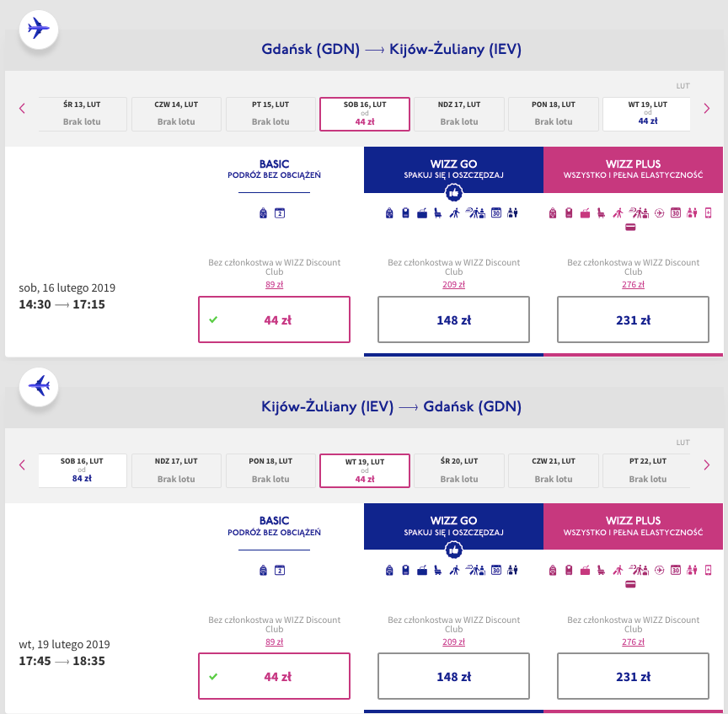Show later dates for Gdańsk–Kijów flight

pos(707,108)
